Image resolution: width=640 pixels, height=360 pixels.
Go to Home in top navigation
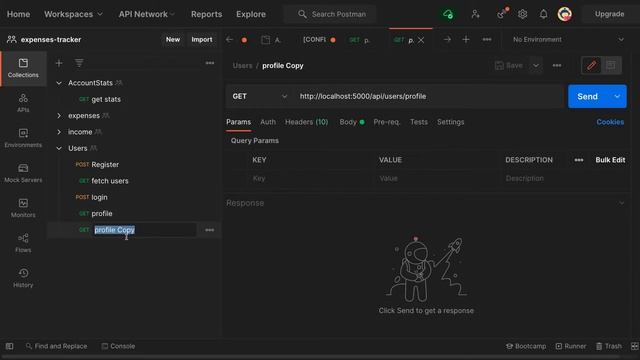18,14
